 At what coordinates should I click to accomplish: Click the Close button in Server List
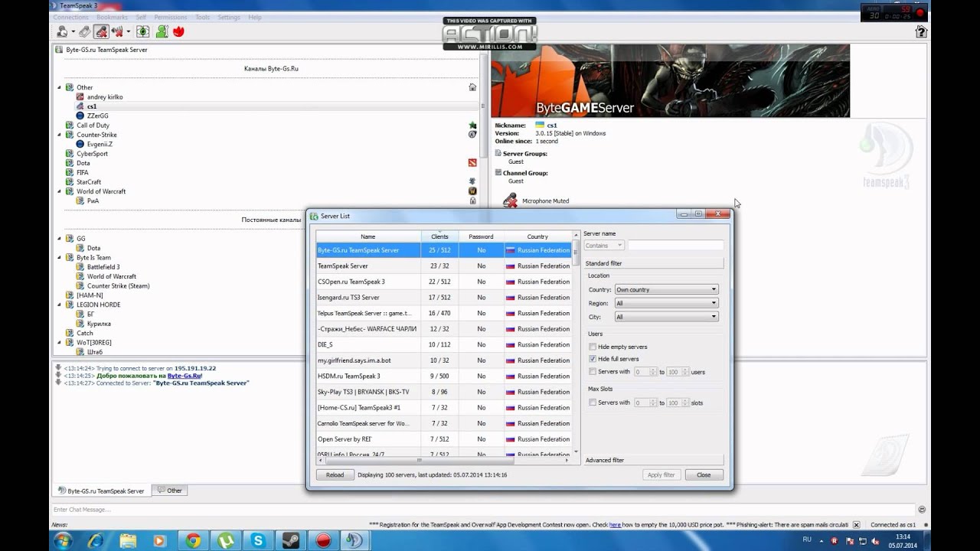[704, 474]
